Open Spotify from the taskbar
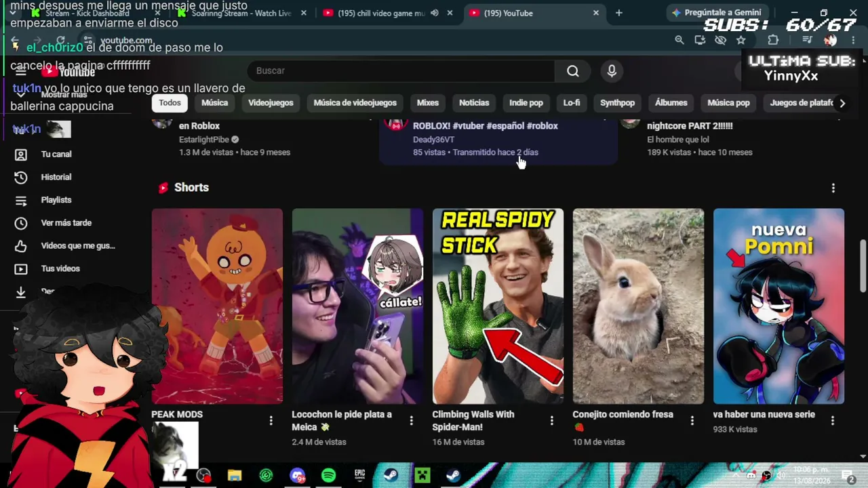The width and height of the screenshot is (868, 488). pos(328,475)
